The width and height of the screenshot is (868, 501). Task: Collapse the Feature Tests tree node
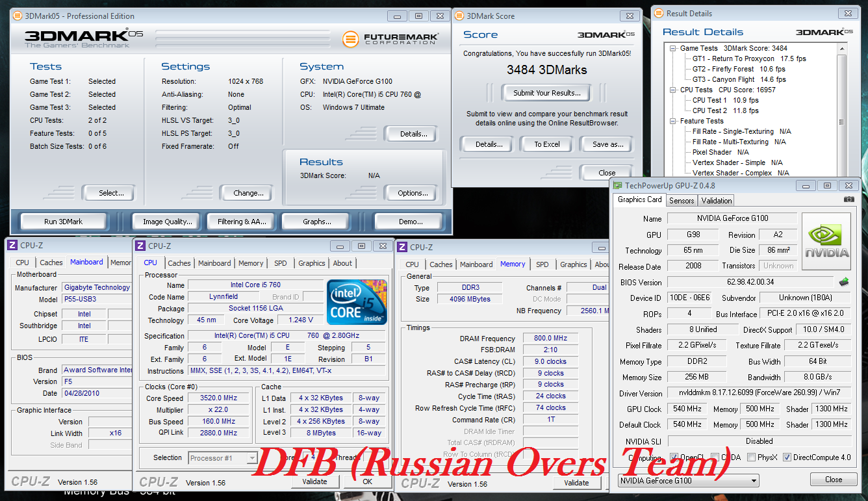point(674,121)
